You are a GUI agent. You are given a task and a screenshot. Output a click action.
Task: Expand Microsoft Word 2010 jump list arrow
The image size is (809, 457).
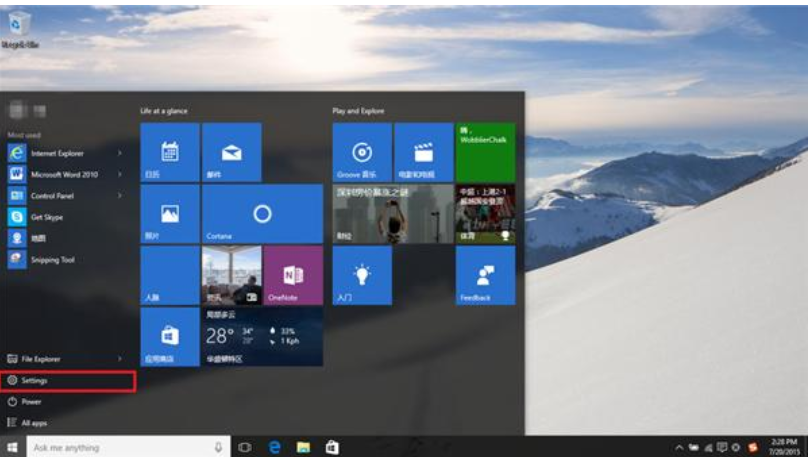point(120,173)
